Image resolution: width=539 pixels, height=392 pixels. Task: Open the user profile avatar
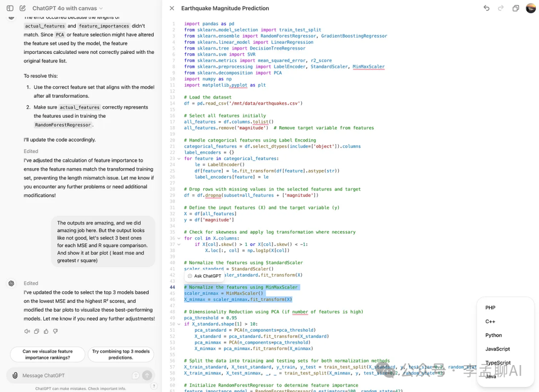click(x=531, y=8)
